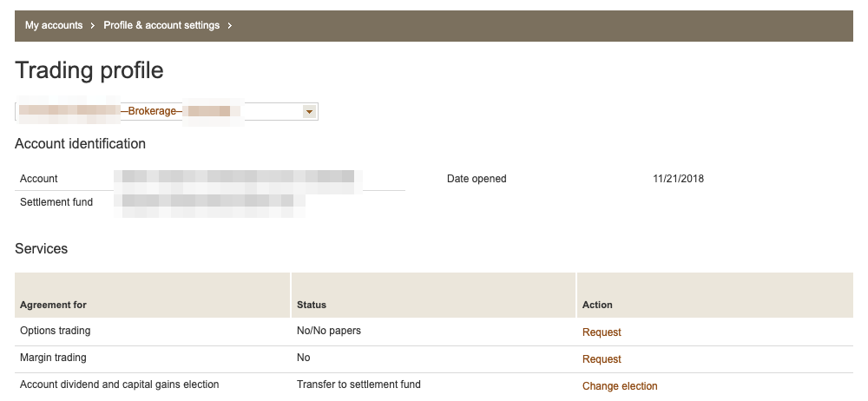Click Transfer to settlement fund status
Viewport: 868px width, 401px height.
click(x=358, y=385)
